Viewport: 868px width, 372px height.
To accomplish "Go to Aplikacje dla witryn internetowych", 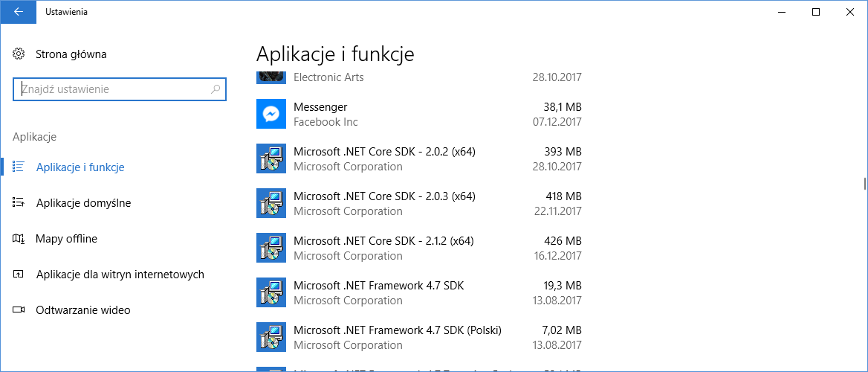I will coord(120,275).
